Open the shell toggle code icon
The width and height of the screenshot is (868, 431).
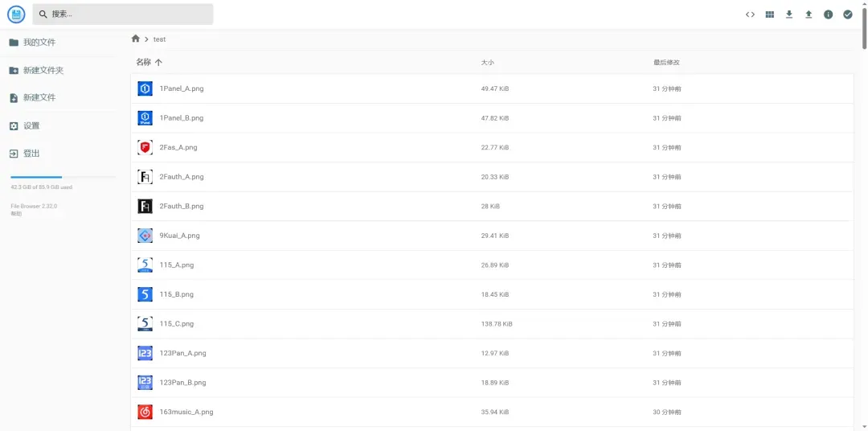tap(750, 14)
